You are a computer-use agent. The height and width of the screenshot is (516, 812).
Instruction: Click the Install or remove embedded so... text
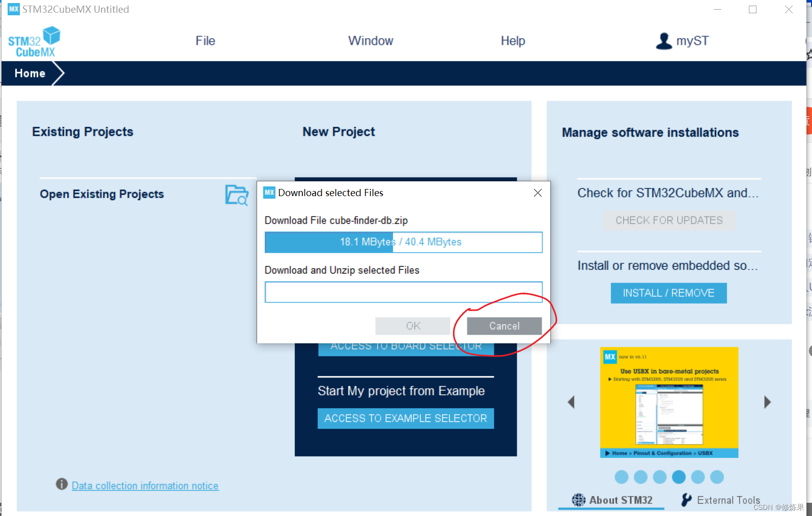click(667, 265)
